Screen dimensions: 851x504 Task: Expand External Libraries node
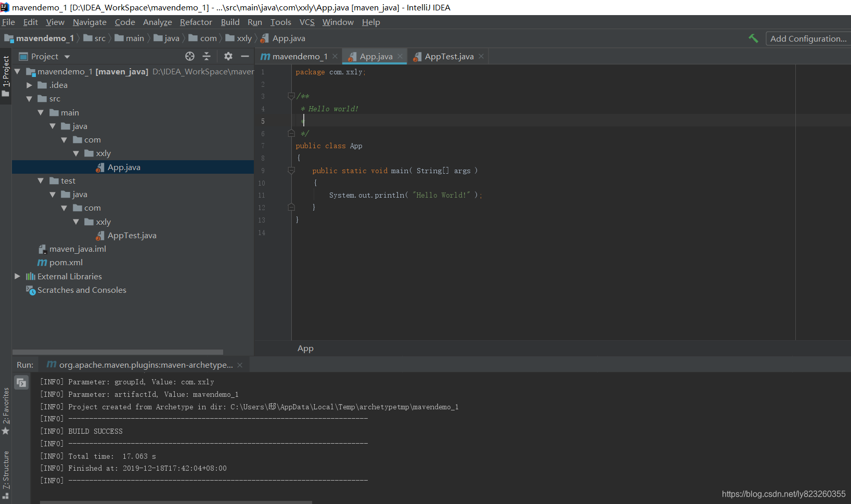click(x=17, y=276)
